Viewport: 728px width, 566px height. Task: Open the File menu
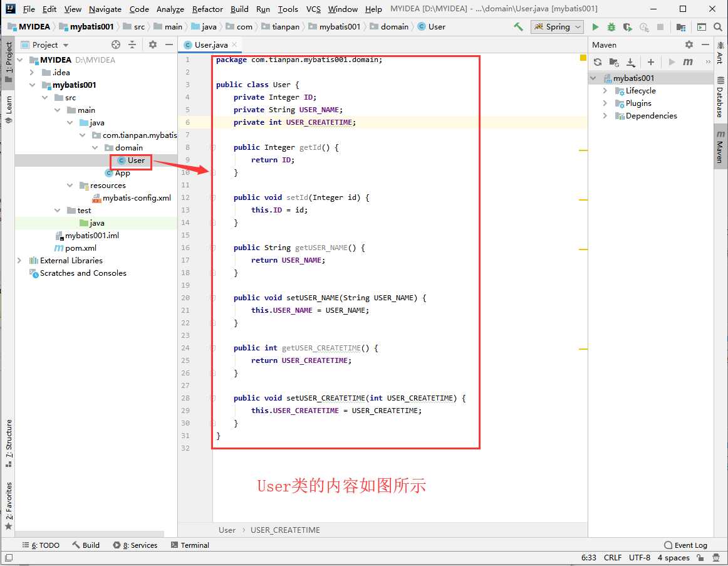[x=29, y=9]
